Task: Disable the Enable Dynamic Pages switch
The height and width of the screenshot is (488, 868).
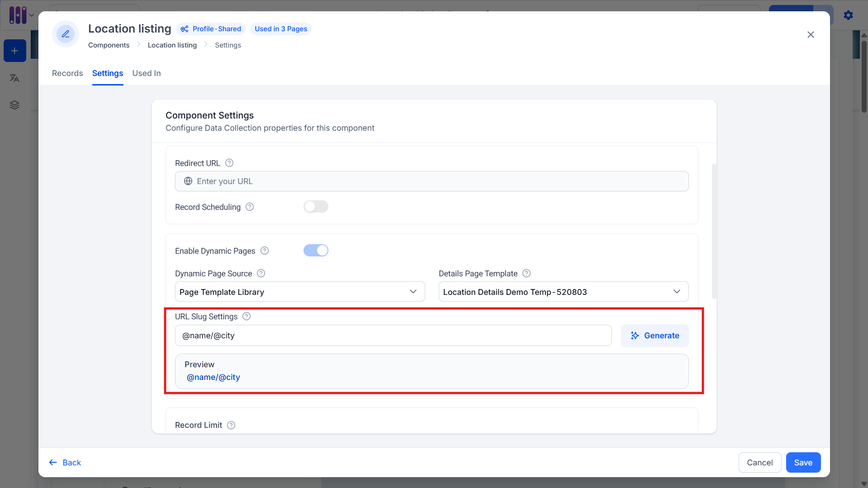Action: pyautogui.click(x=316, y=251)
